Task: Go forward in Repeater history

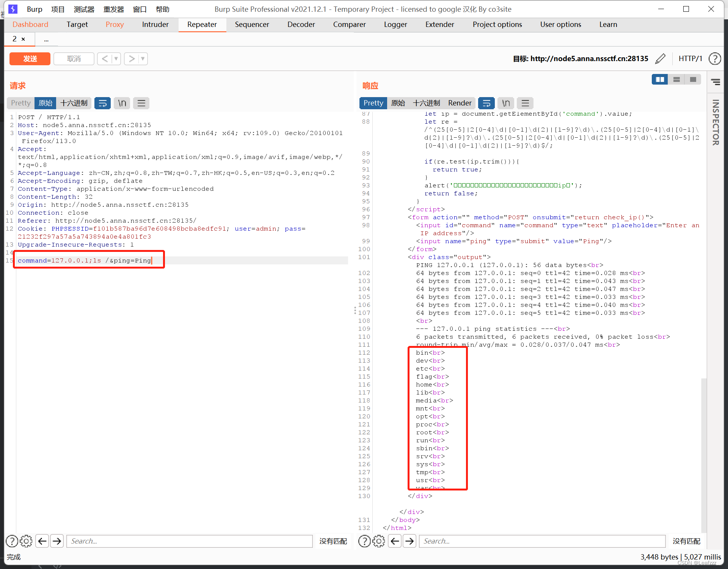Action: pyautogui.click(x=132, y=59)
